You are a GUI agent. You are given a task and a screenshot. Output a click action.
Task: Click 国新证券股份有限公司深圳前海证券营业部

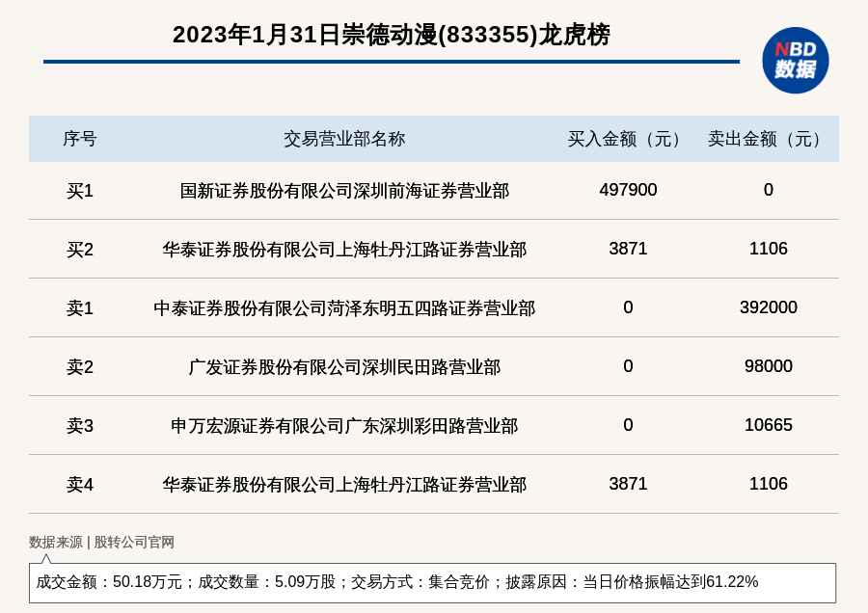pyautogui.click(x=344, y=191)
